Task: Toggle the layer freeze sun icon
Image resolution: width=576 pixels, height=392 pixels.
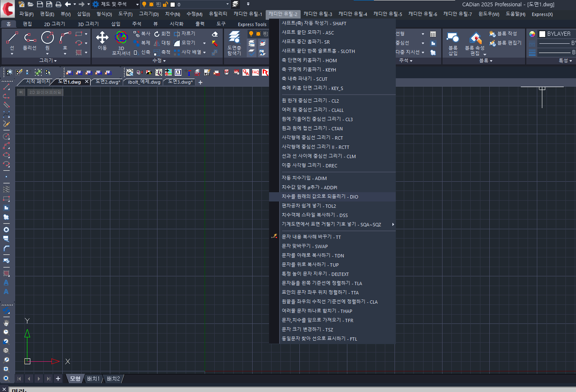Action: 151,4
